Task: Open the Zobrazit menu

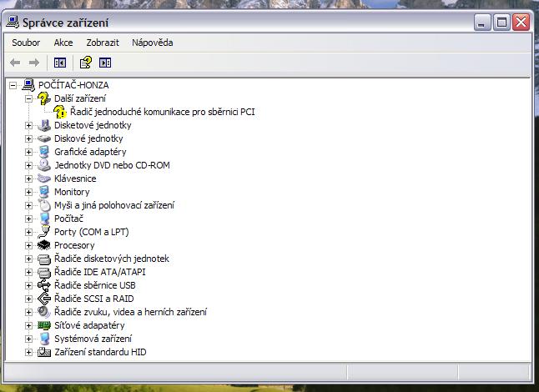Action: click(103, 43)
